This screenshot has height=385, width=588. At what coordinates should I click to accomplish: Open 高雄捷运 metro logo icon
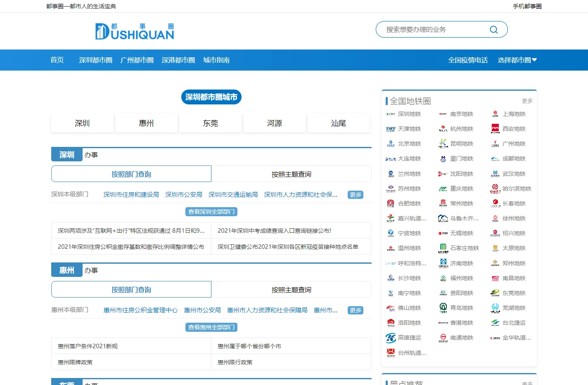tap(391, 338)
